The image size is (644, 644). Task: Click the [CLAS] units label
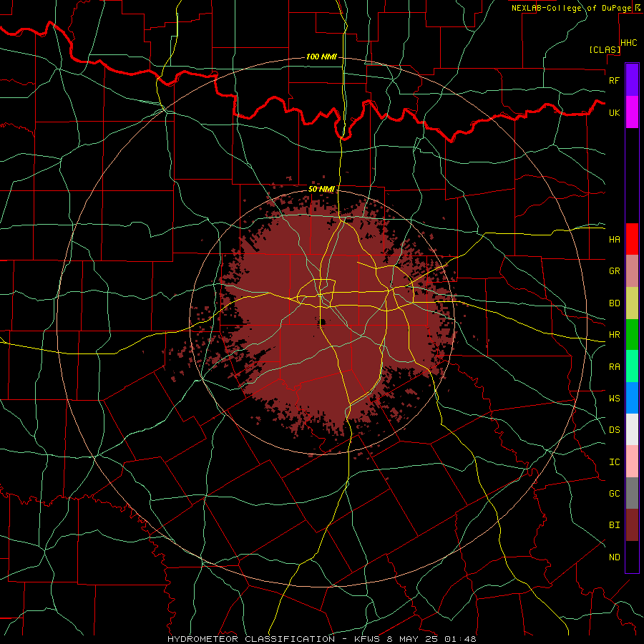(x=605, y=49)
